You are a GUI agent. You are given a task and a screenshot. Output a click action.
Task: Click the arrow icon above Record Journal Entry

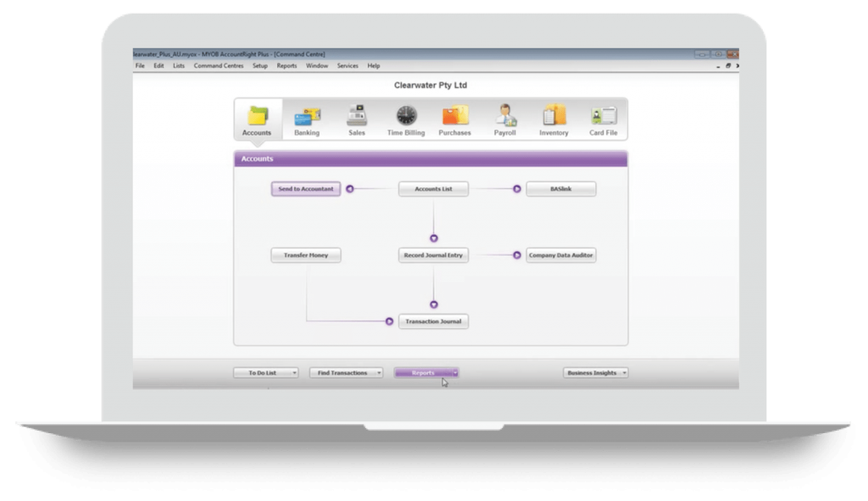(x=433, y=238)
